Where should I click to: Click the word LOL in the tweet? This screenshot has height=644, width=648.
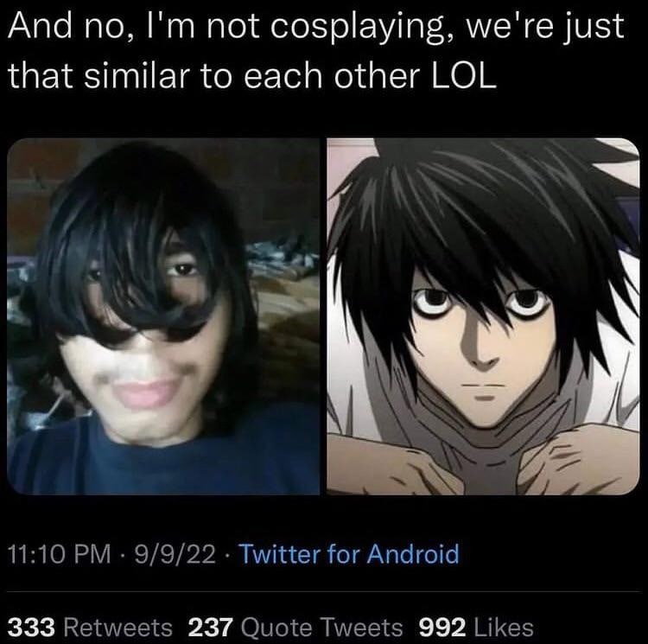coord(464,76)
